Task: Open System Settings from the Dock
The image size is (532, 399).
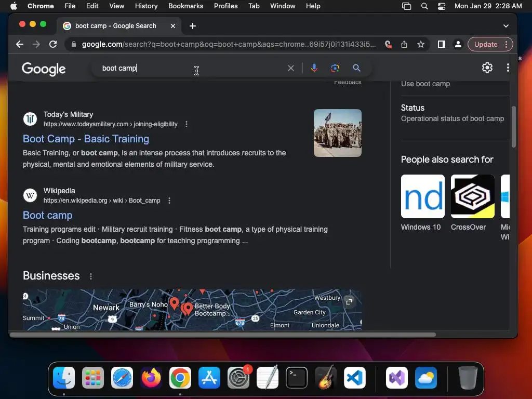Action: click(x=238, y=378)
